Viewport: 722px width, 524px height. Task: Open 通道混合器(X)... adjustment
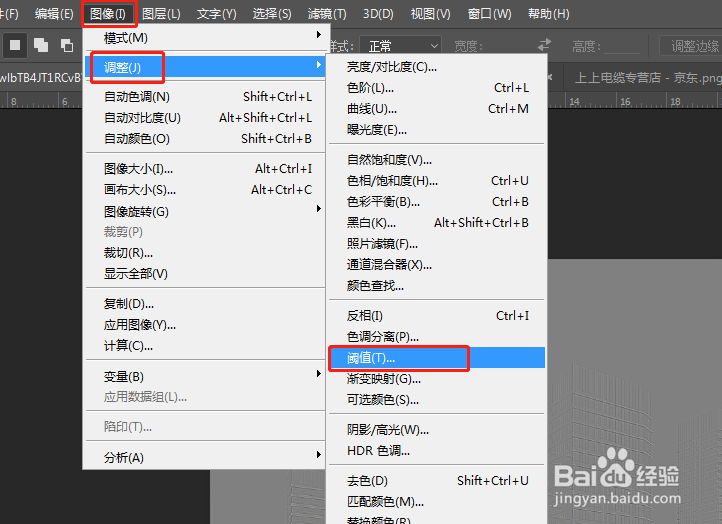[x=437, y=265]
